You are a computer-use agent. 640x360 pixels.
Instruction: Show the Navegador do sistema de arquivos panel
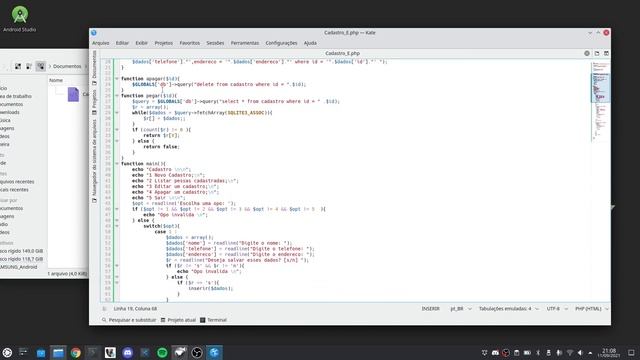click(x=94, y=161)
